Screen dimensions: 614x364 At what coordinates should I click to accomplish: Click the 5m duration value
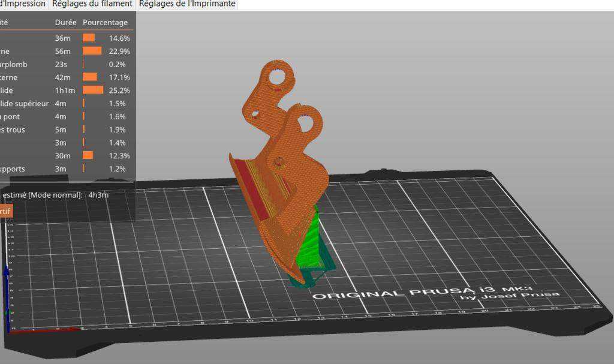point(61,130)
